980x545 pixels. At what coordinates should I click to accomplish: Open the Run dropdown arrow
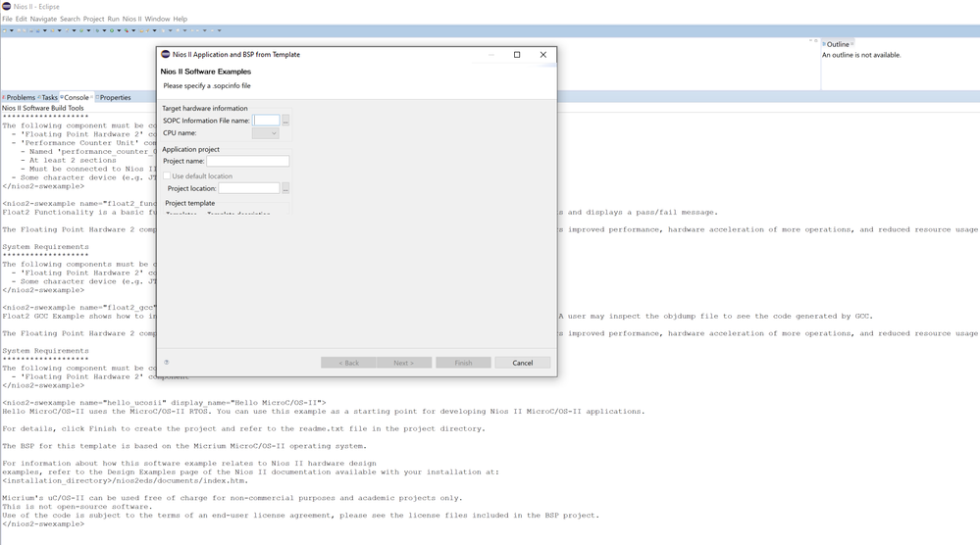[x=119, y=30]
